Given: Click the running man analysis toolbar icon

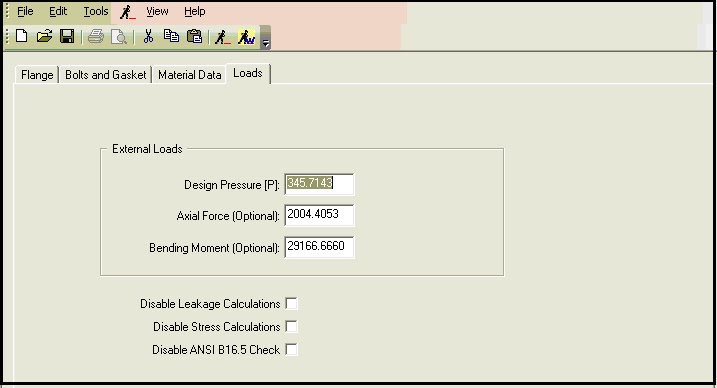Looking at the screenshot, I should click(223, 37).
